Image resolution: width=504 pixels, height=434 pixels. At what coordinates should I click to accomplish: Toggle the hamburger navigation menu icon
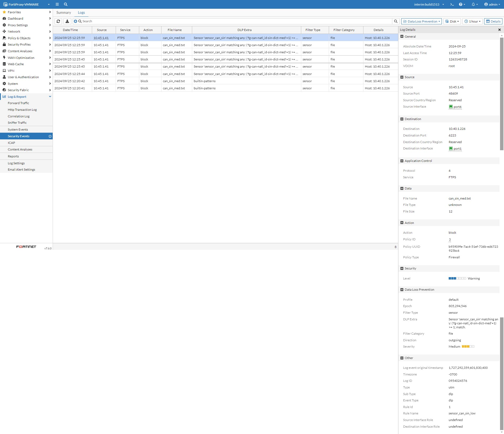click(x=57, y=4)
